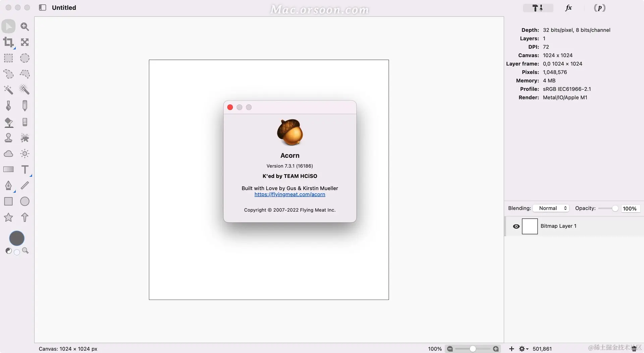This screenshot has height=353, width=644.
Task: Click the Version 7.3.1 (16186) text
Action: coord(290,166)
